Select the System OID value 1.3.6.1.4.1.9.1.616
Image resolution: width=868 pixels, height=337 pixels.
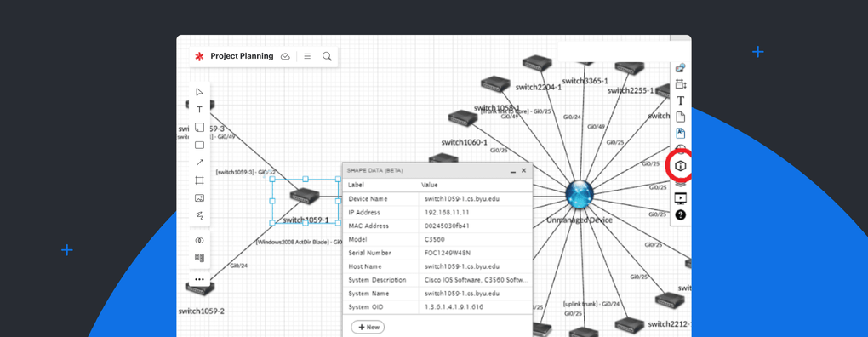click(x=454, y=306)
